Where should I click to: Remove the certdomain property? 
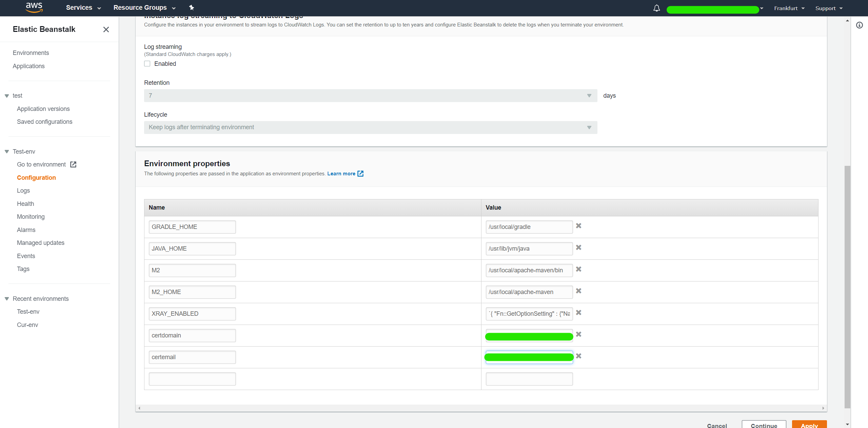(579, 334)
